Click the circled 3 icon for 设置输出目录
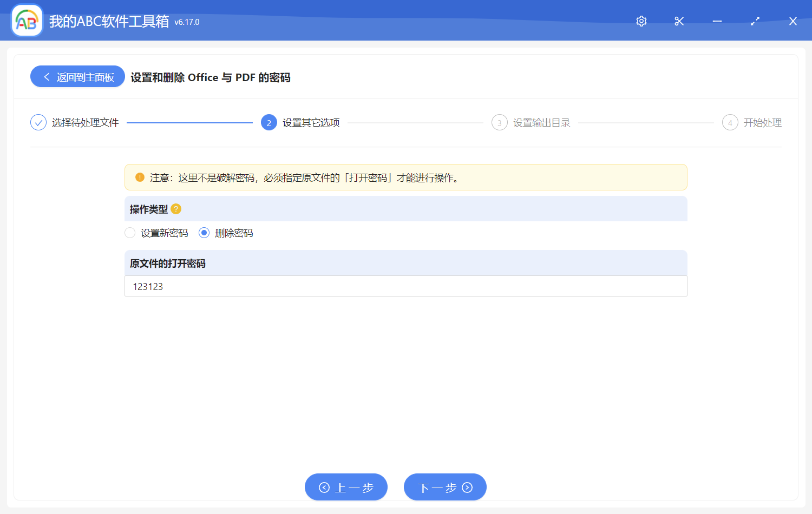 [x=499, y=122]
